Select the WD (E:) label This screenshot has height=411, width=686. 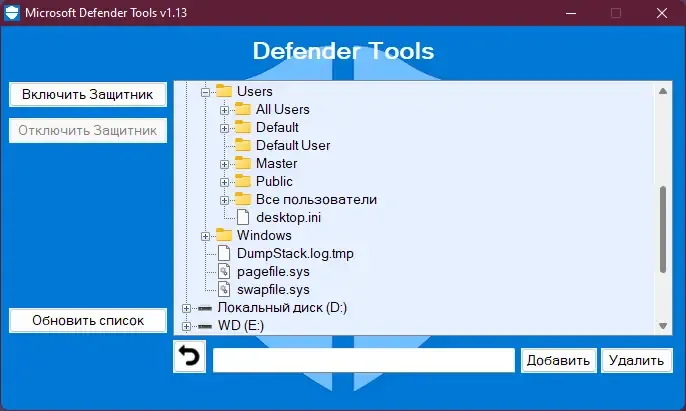coord(241,325)
